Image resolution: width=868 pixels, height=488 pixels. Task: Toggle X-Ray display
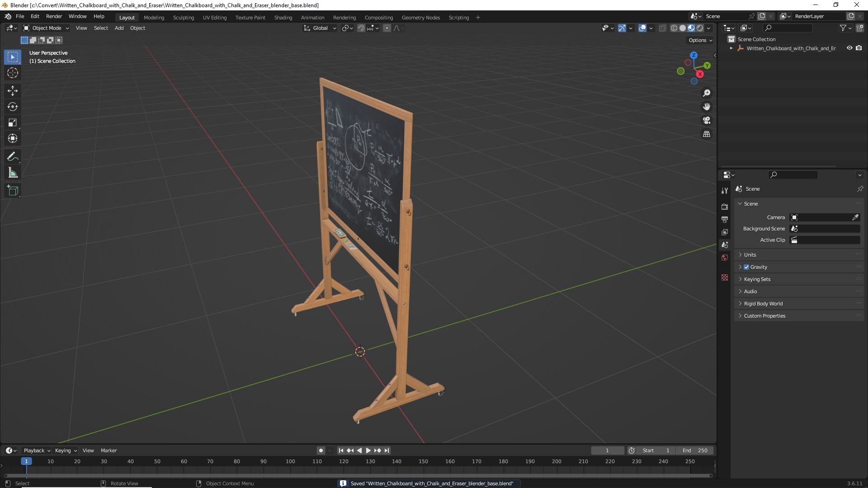coord(662,28)
